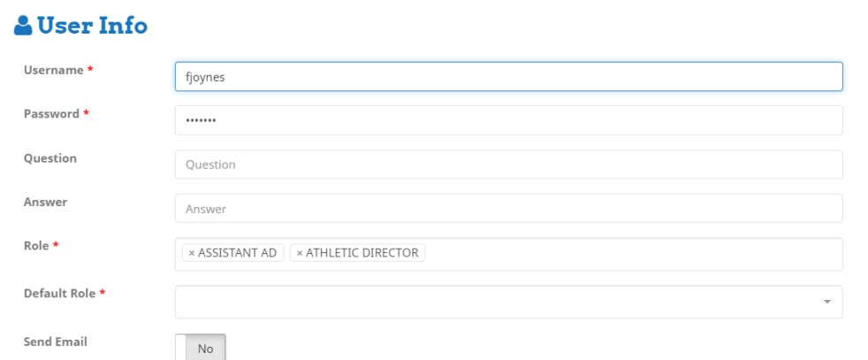Focus the Username field containing fjoynes
This screenshot has height=360, width=868.
pyautogui.click(x=508, y=76)
